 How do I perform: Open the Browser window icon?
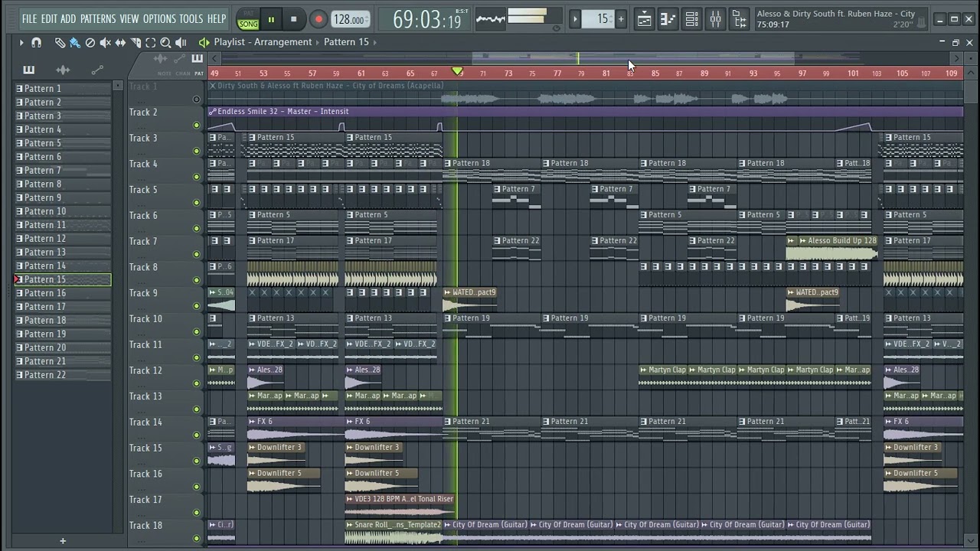tap(739, 19)
